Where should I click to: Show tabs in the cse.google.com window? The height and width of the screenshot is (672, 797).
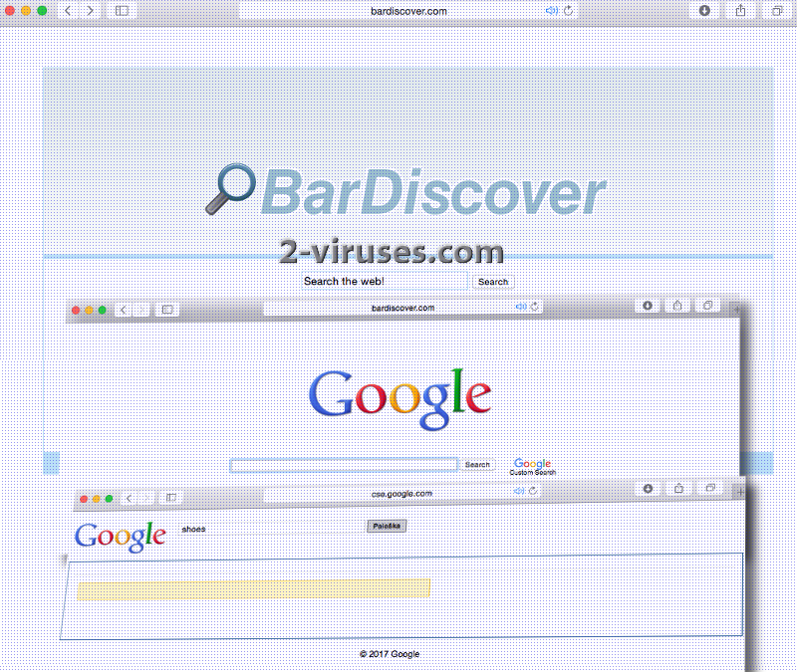(710, 488)
